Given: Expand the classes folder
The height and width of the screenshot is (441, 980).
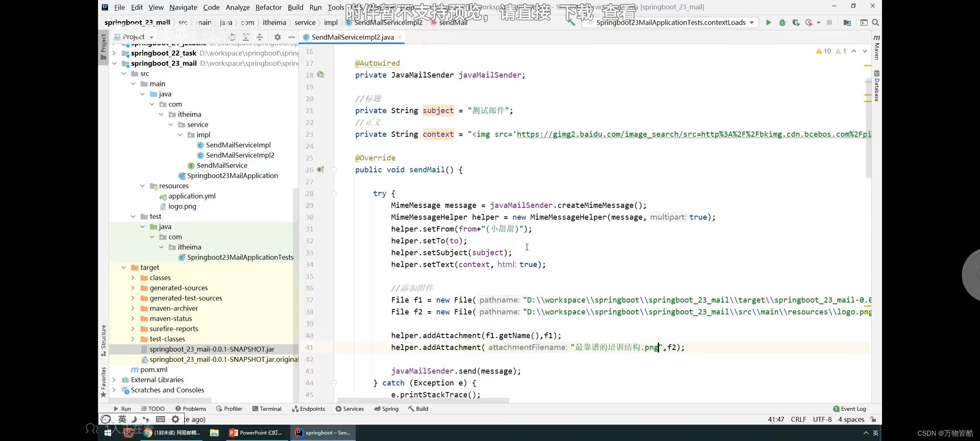Looking at the screenshot, I should point(133,278).
